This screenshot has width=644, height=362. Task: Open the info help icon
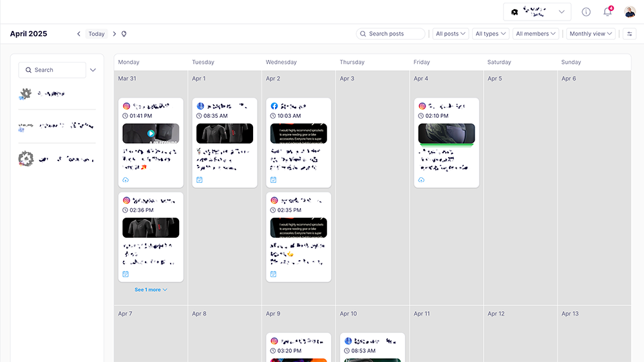click(586, 12)
